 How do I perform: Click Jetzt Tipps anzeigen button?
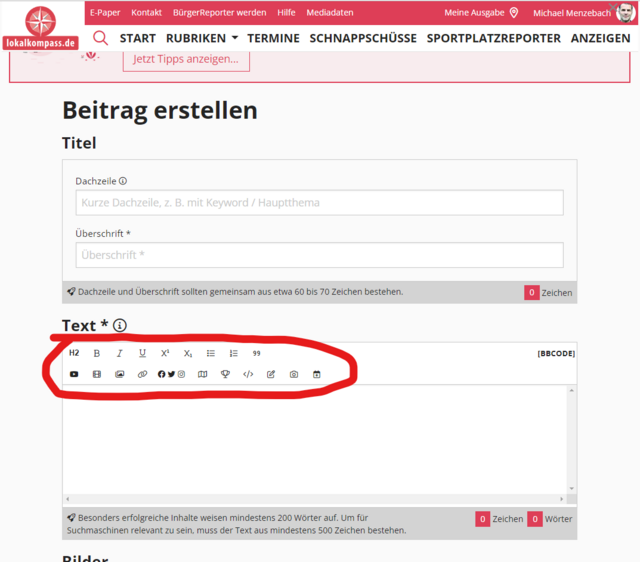(186, 60)
